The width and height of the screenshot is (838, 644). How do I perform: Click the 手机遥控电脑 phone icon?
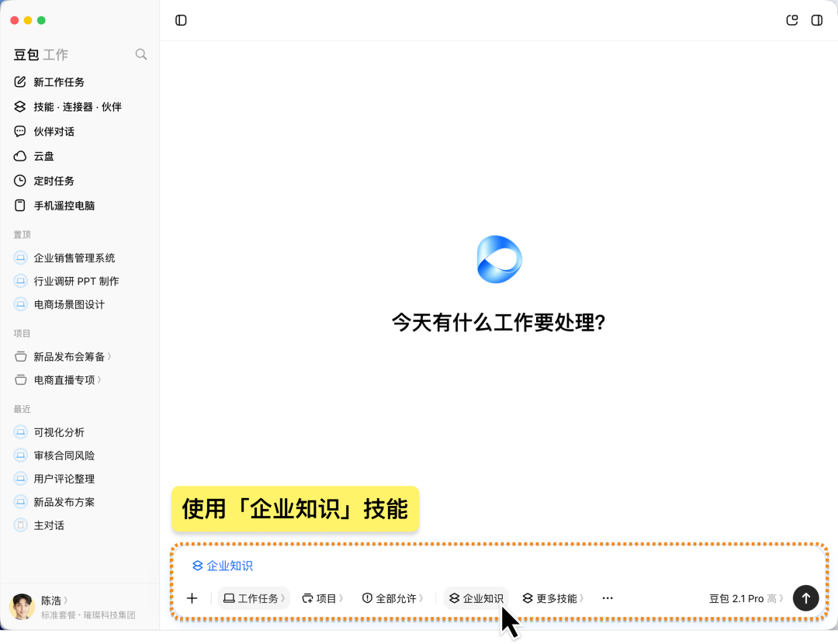pyautogui.click(x=19, y=205)
